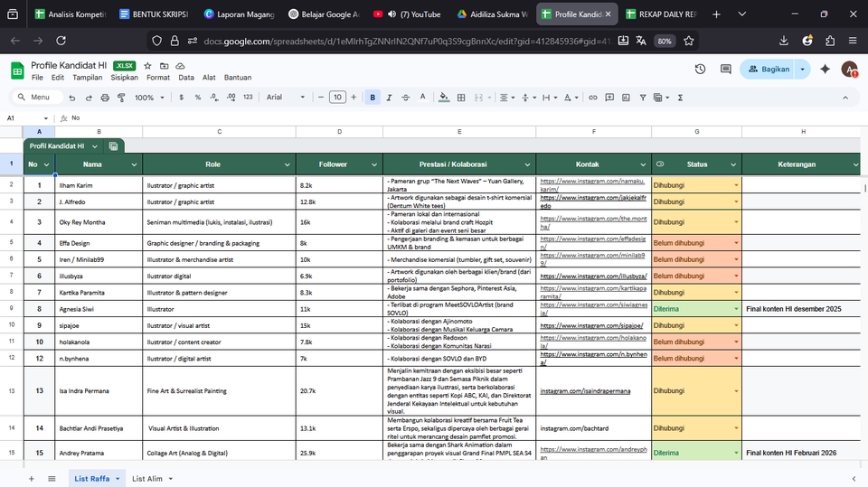Image resolution: width=868 pixels, height=487 pixels.
Task: Open the Data menu
Action: tap(186, 78)
